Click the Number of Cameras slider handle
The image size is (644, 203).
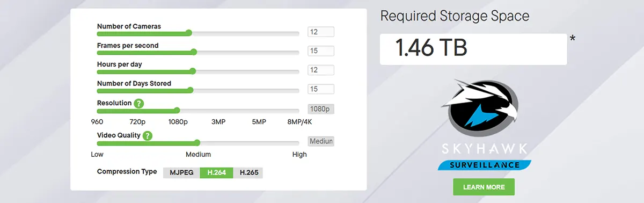(x=189, y=33)
